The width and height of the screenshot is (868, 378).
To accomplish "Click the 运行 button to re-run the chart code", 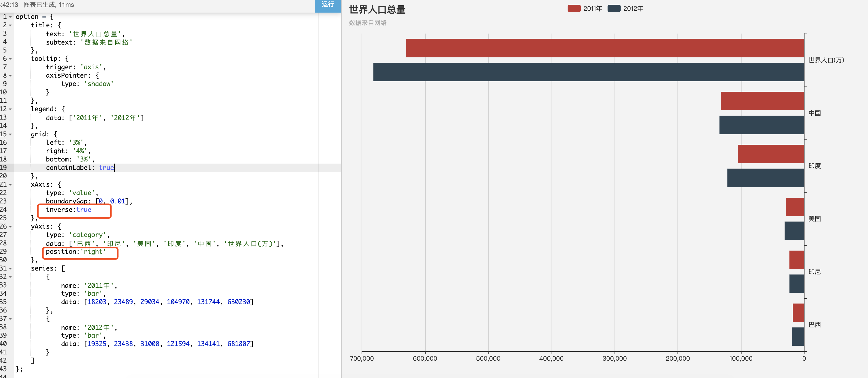I will click(x=327, y=5).
